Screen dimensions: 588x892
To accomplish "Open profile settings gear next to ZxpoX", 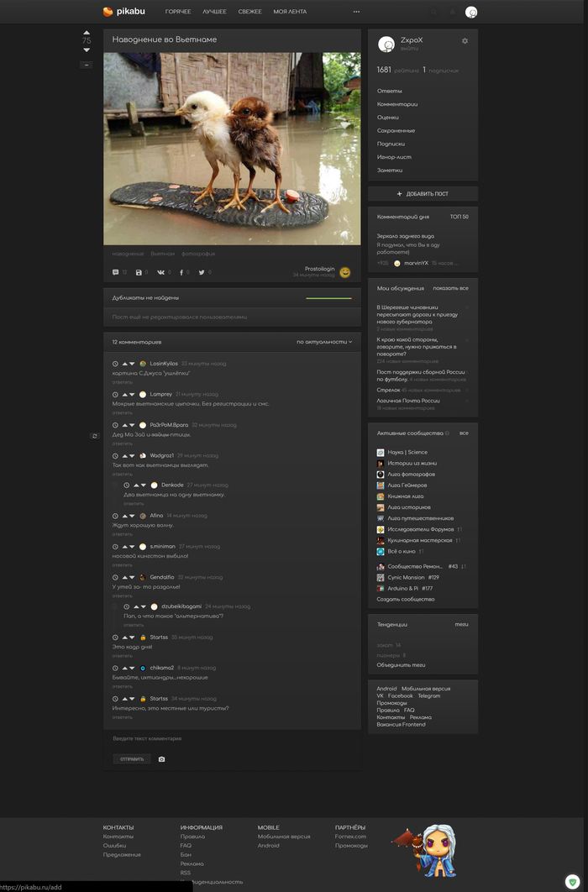I will [x=465, y=41].
